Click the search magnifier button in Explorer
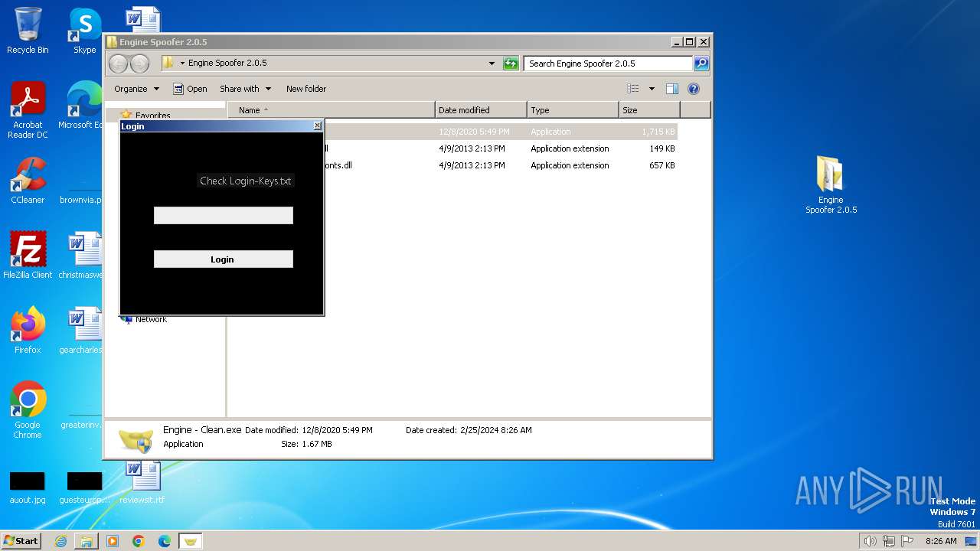Viewport: 980px width, 551px height. coord(701,64)
